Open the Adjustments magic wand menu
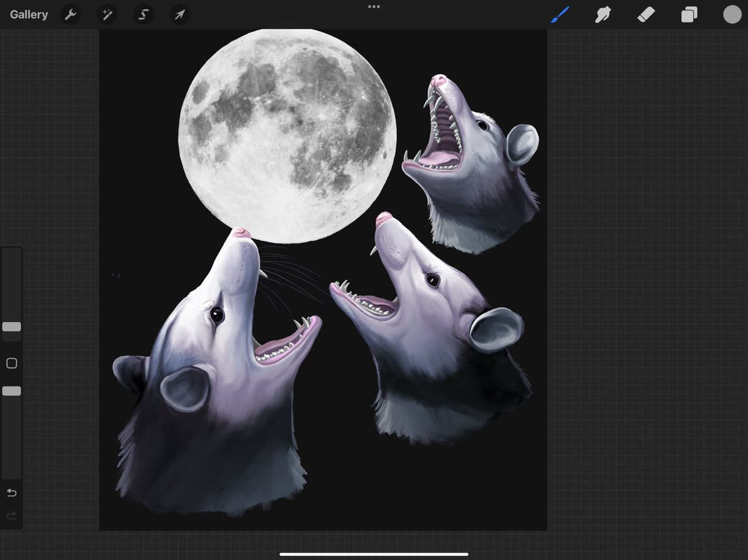This screenshot has height=560, width=748. pos(107,14)
